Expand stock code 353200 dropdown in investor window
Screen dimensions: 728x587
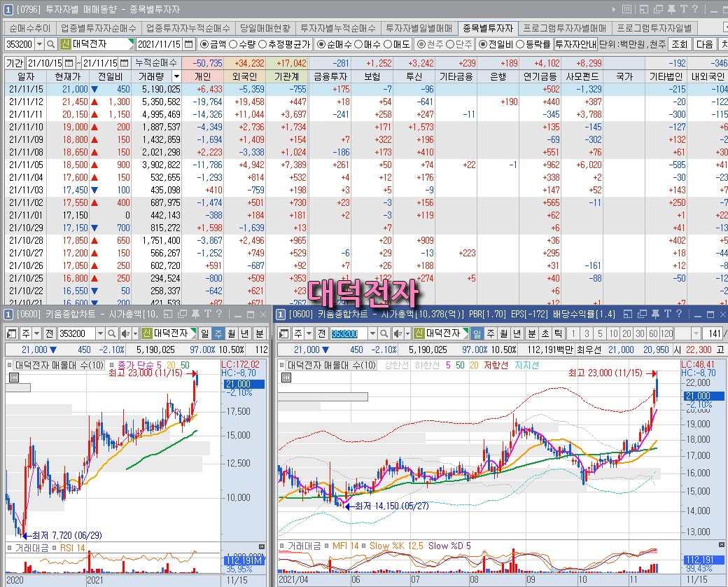click(39, 44)
